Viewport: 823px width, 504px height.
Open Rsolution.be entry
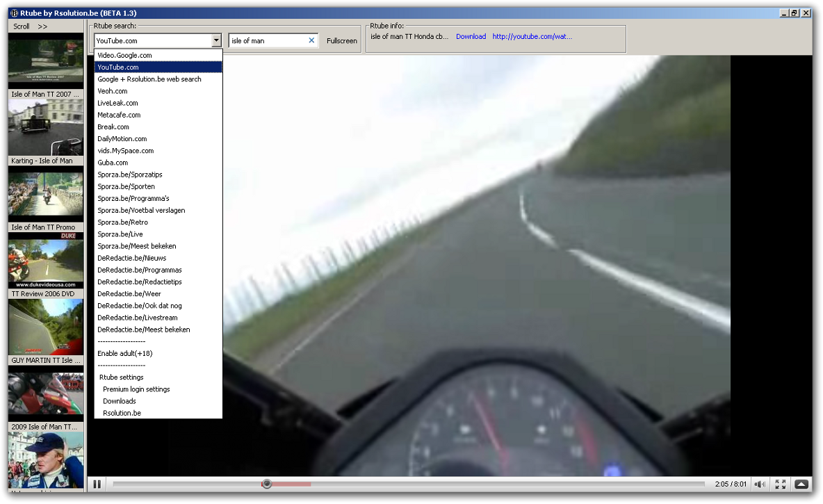[158, 413]
